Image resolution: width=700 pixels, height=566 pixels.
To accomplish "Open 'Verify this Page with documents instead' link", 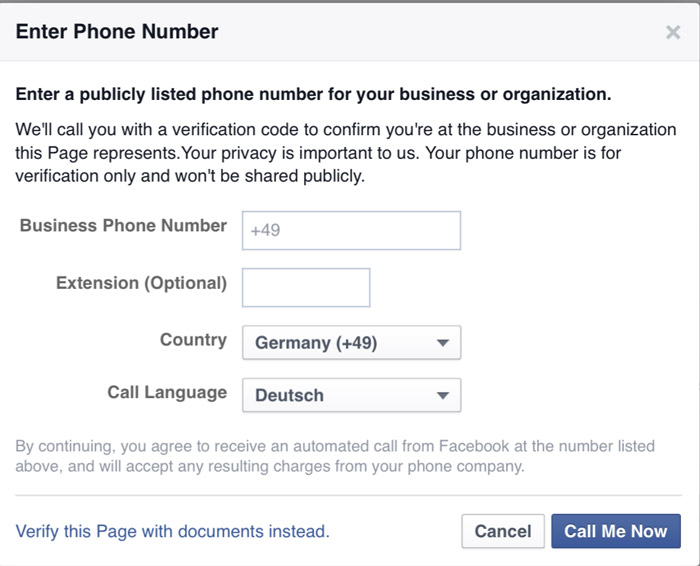I will coord(172,531).
